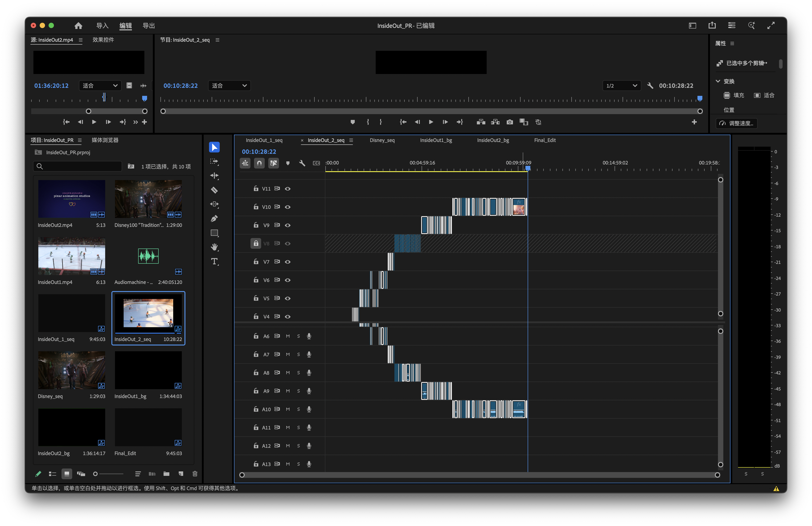Unlock the locked V8 track
Screen dimensions: 812x526
[256, 243]
